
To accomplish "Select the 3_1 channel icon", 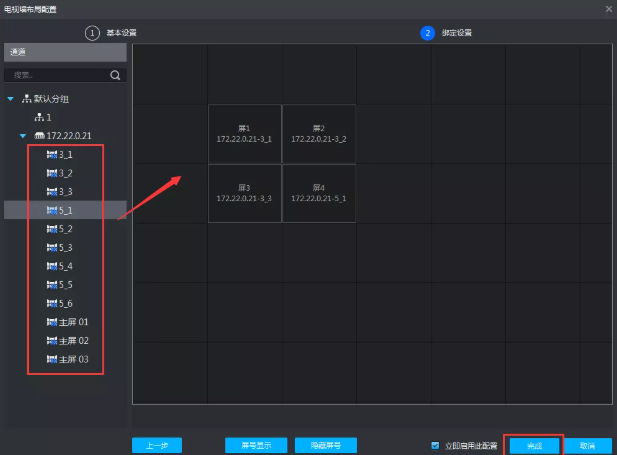I will click(52, 155).
